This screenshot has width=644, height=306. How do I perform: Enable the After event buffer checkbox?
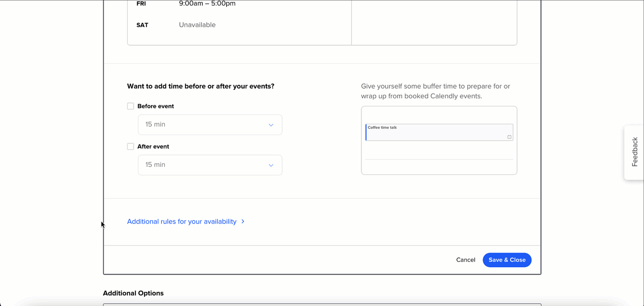pyautogui.click(x=130, y=146)
